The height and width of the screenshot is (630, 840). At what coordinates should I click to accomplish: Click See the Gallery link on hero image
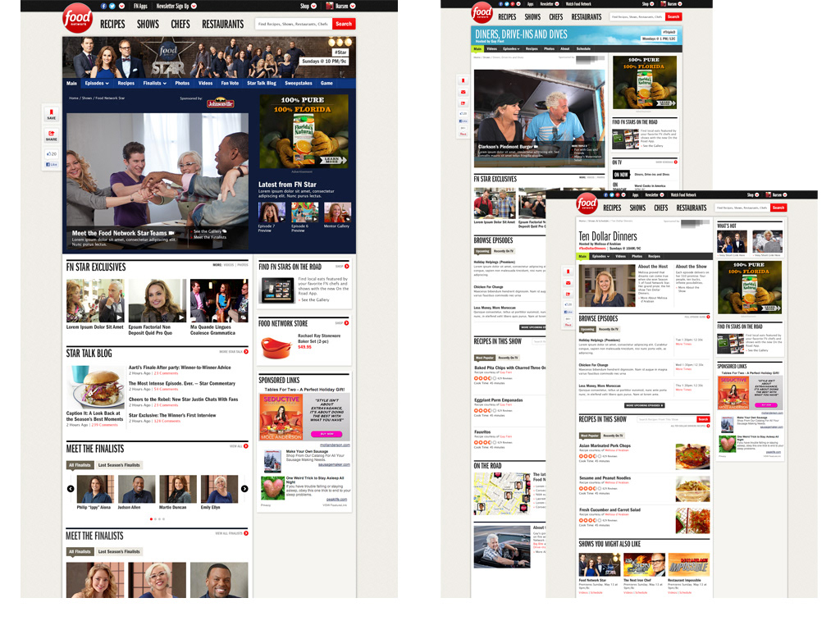coord(209,231)
